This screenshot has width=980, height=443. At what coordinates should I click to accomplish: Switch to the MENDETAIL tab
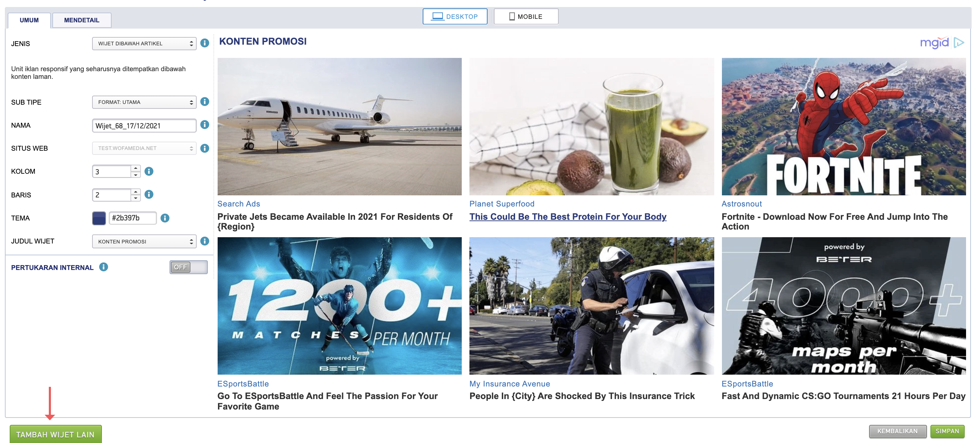pyautogui.click(x=82, y=20)
